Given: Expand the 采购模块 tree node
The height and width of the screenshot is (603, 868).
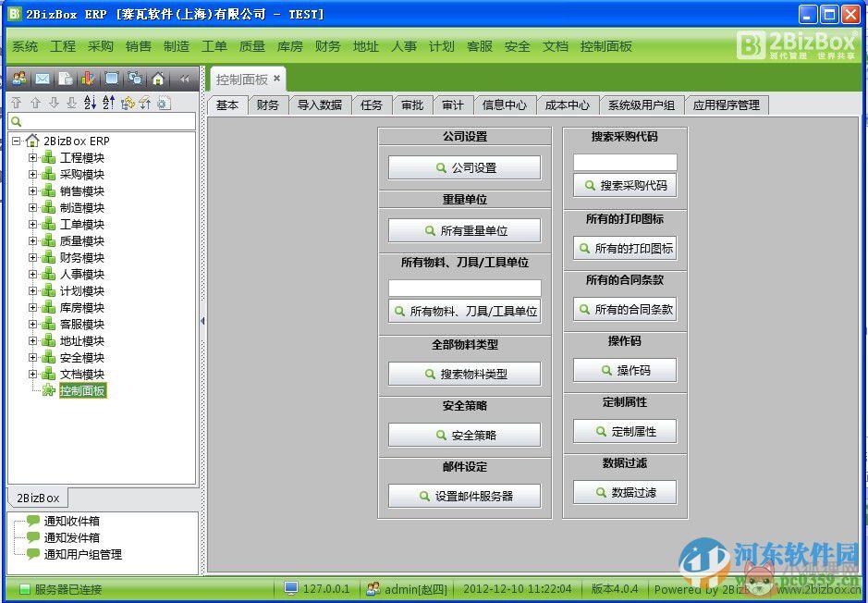Looking at the screenshot, I should [x=32, y=175].
